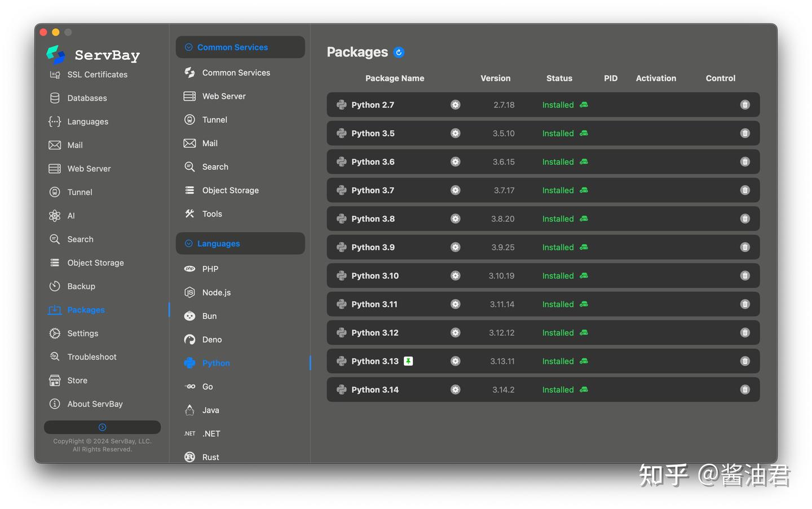The width and height of the screenshot is (812, 509).
Task: Go to Settings in the left sidebar
Action: (x=82, y=334)
